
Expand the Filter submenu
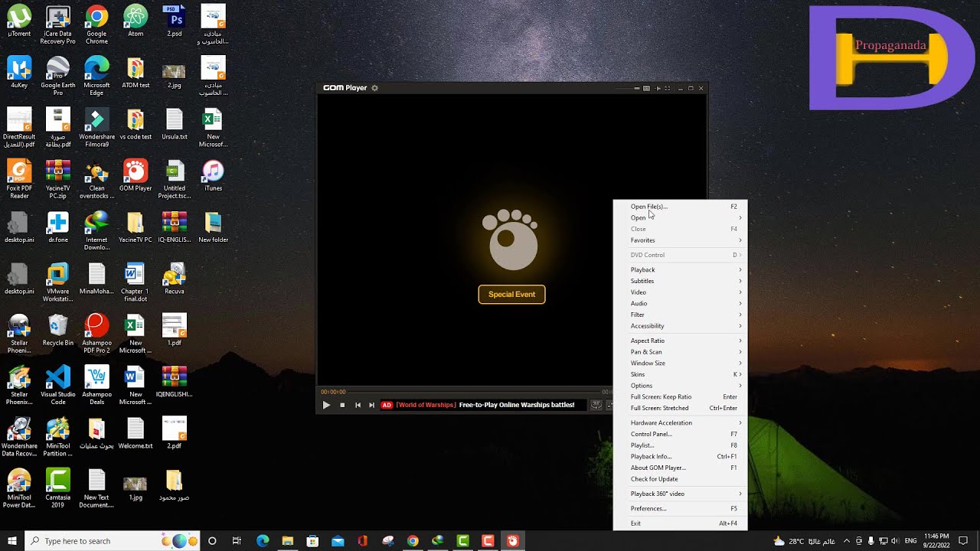680,315
